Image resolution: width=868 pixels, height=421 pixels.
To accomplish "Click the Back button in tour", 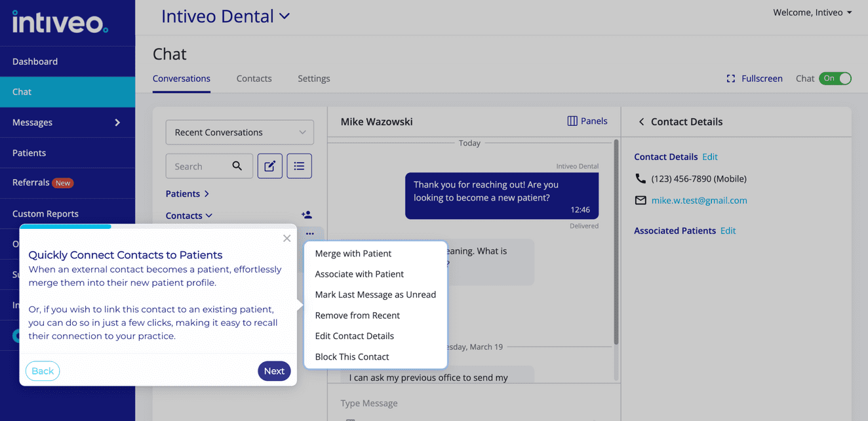I will pos(43,371).
